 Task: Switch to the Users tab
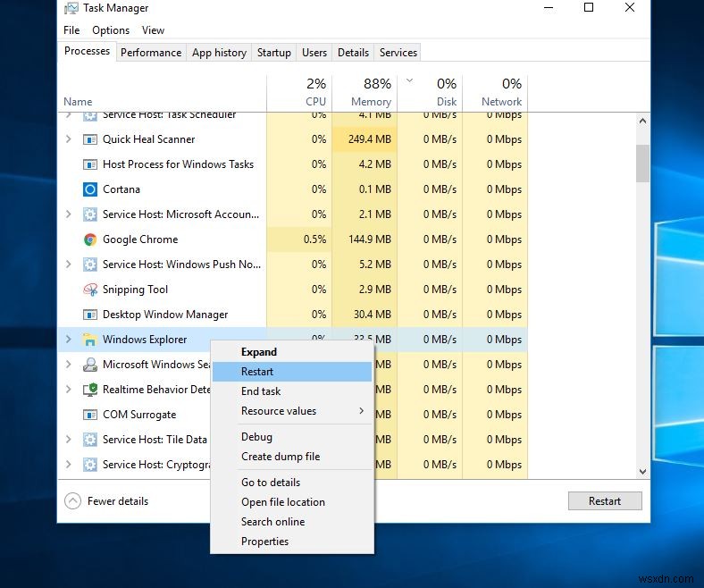(314, 53)
